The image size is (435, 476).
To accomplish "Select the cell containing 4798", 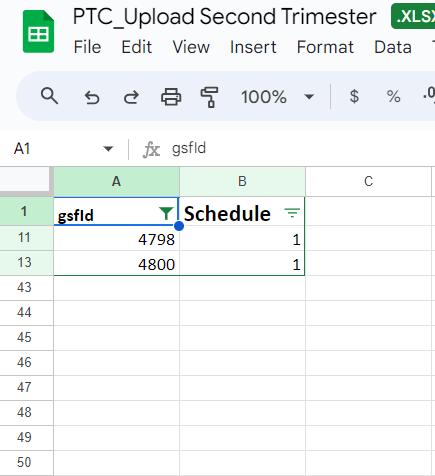I will click(x=116, y=239).
